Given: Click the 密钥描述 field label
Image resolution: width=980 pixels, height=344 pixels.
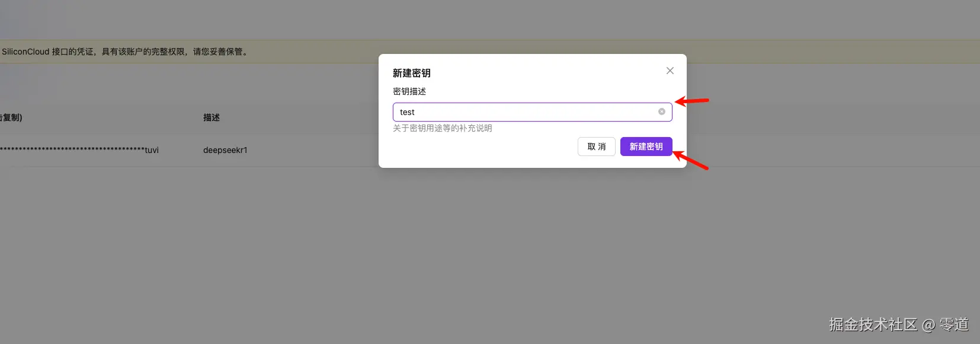Looking at the screenshot, I should click(x=409, y=91).
